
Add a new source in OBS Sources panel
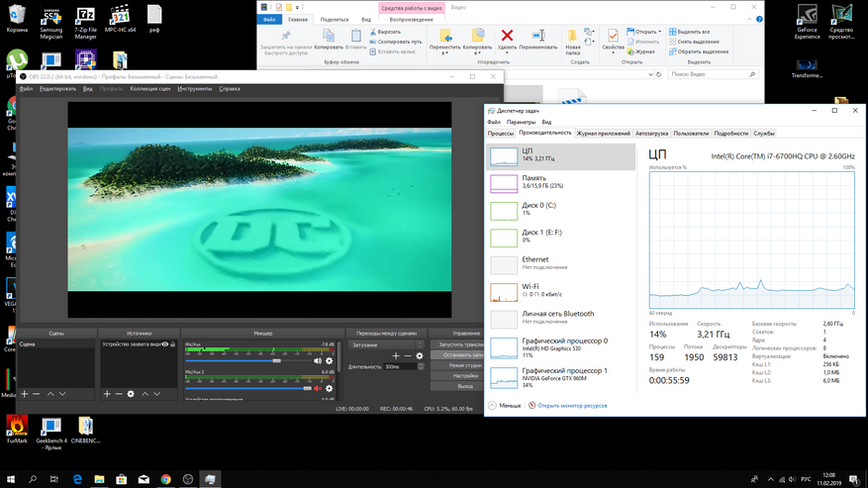tap(107, 394)
